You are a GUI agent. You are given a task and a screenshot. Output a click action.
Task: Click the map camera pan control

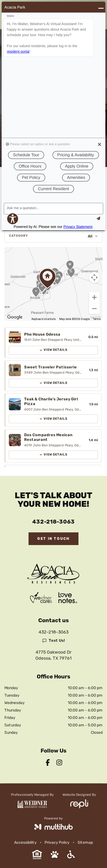[94, 277]
